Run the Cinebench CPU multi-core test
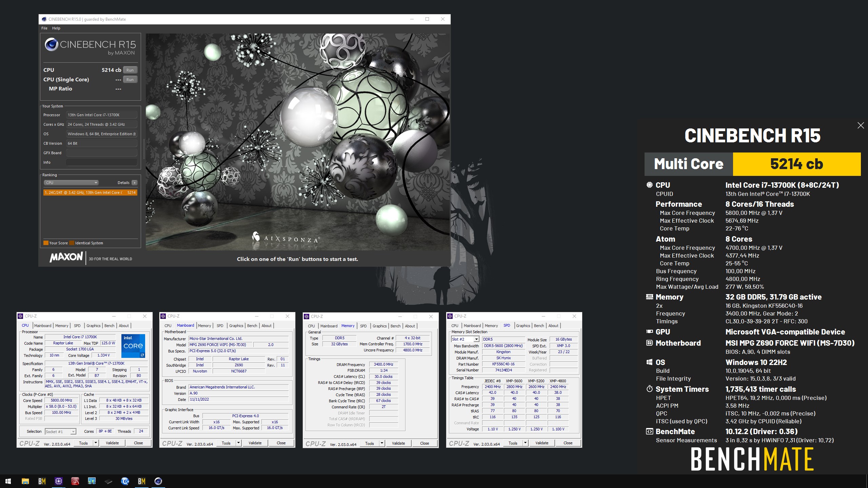The width and height of the screenshot is (868, 488). [130, 70]
